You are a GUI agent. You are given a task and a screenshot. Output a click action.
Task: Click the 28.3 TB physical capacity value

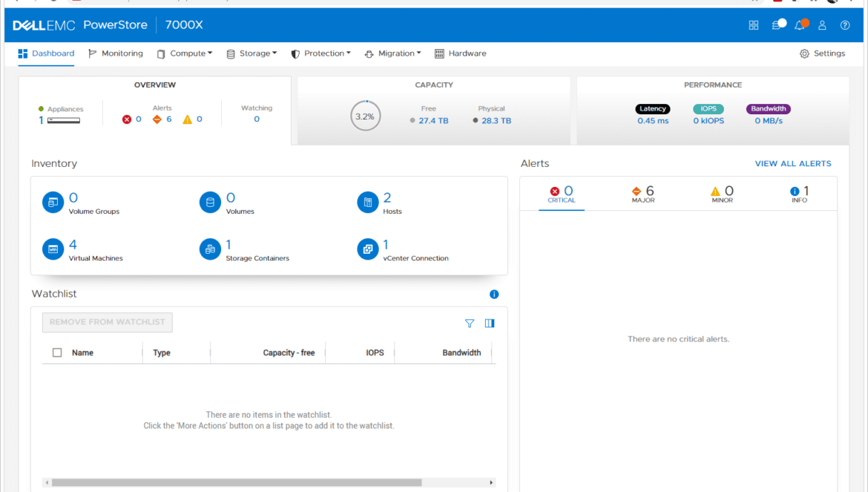496,121
